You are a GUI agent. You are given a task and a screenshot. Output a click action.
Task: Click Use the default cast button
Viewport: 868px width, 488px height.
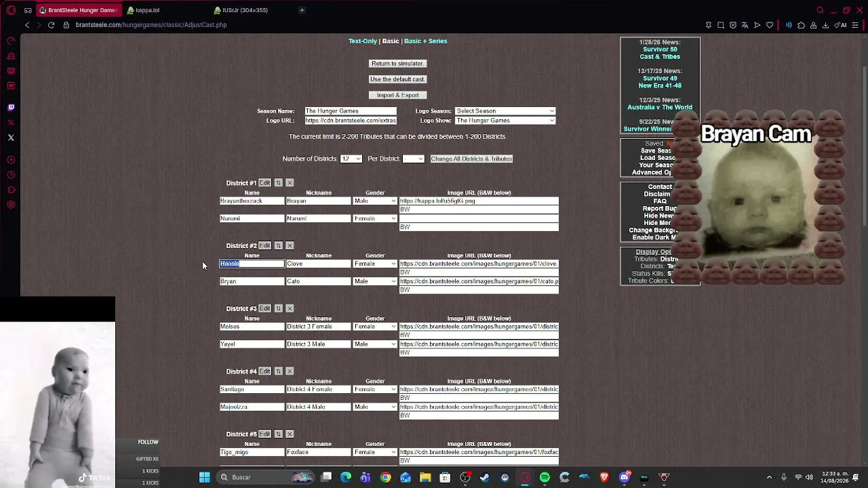397,79
